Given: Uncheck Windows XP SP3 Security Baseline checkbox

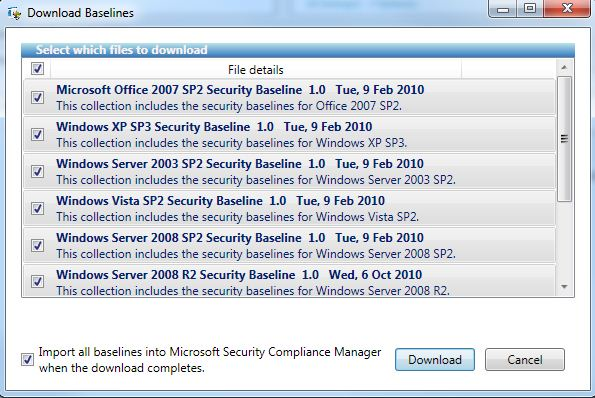Looking at the screenshot, I should pyautogui.click(x=38, y=134).
